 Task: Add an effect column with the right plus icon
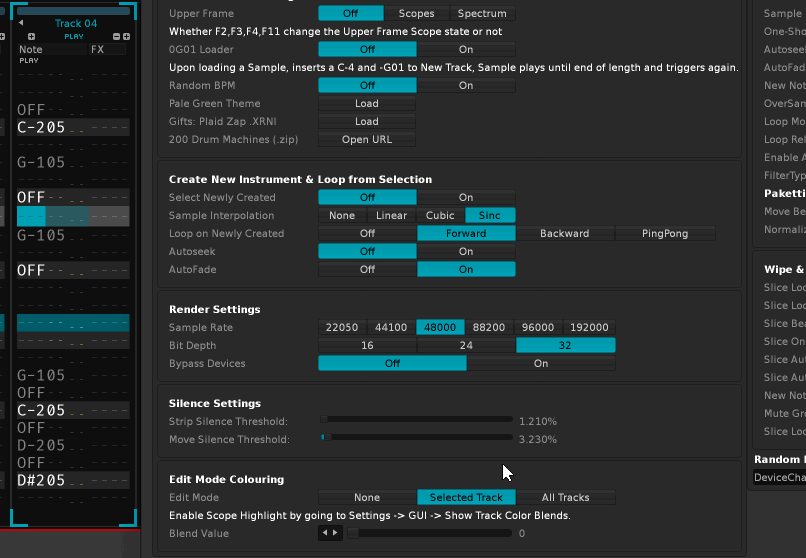click(x=126, y=36)
